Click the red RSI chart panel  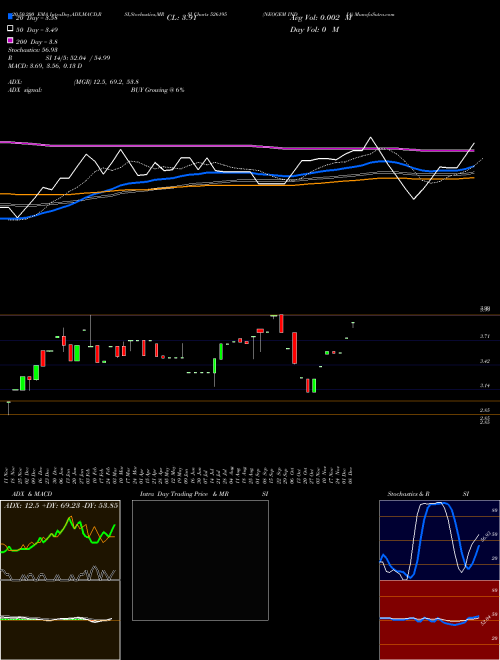pos(439,620)
